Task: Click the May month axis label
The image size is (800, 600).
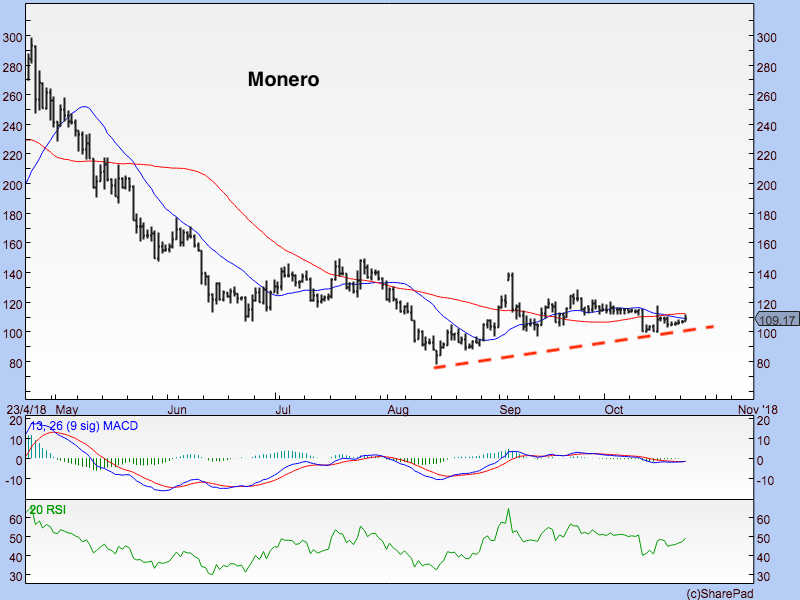Action: click(67, 410)
